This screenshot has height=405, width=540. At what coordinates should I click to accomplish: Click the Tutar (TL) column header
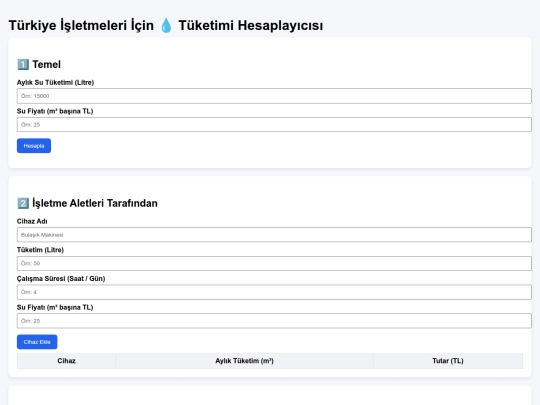coord(448,361)
